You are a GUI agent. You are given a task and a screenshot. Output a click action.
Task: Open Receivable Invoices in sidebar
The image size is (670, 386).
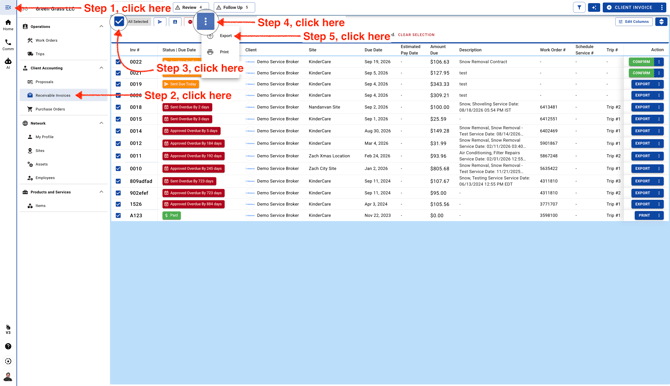[63, 95]
